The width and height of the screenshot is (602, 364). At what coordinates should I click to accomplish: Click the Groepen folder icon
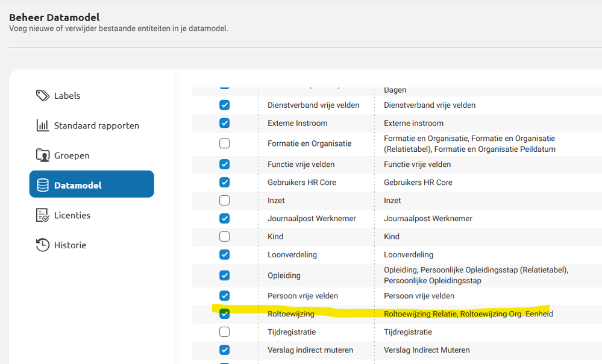[x=42, y=155]
